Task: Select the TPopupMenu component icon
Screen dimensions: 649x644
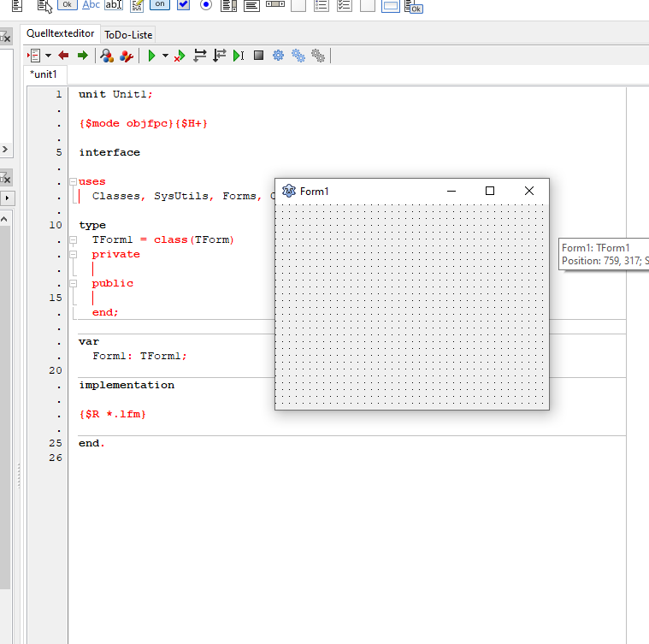Action: click(44, 6)
